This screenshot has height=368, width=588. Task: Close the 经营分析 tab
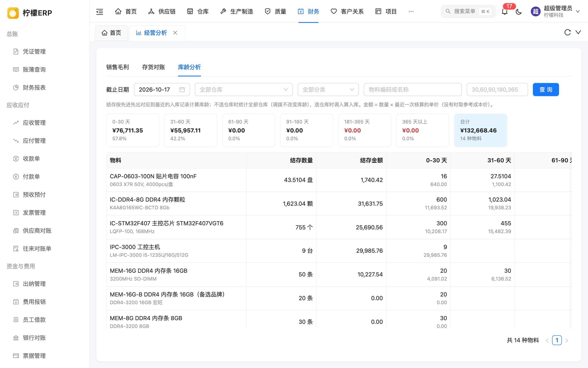(175, 33)
